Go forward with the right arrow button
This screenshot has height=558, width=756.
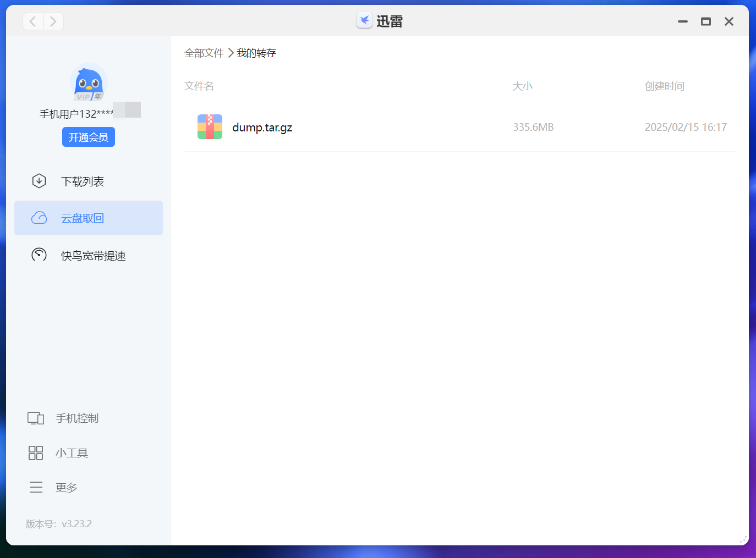click(x=53, y=21)
